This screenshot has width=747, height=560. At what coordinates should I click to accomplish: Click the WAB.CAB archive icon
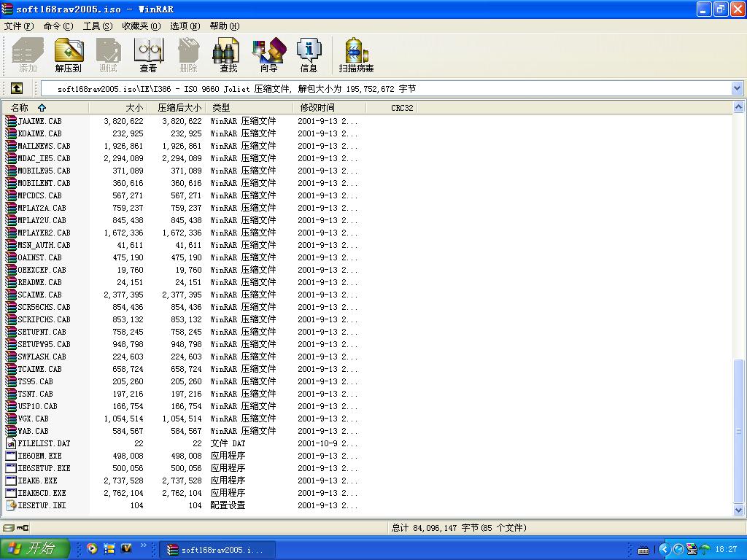pos(10,431)
